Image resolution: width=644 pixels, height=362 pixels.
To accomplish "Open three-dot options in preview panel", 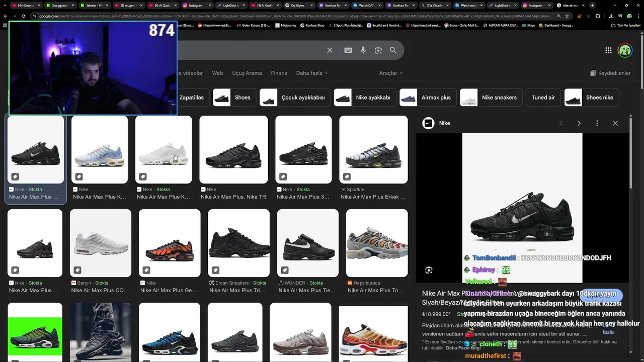I will pos(597,123).
